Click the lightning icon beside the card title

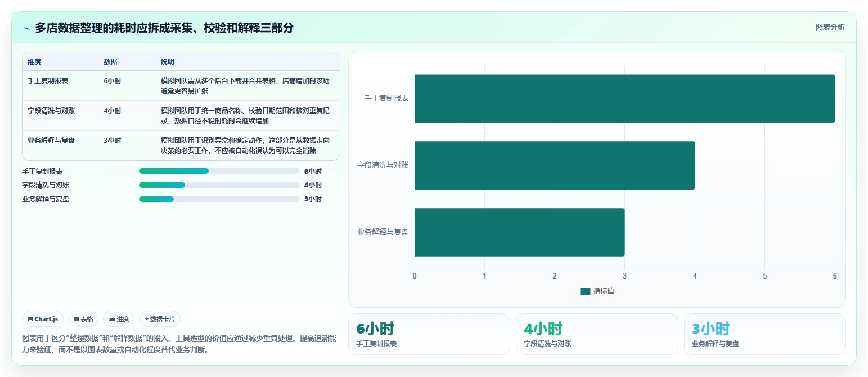click(26, 28)
